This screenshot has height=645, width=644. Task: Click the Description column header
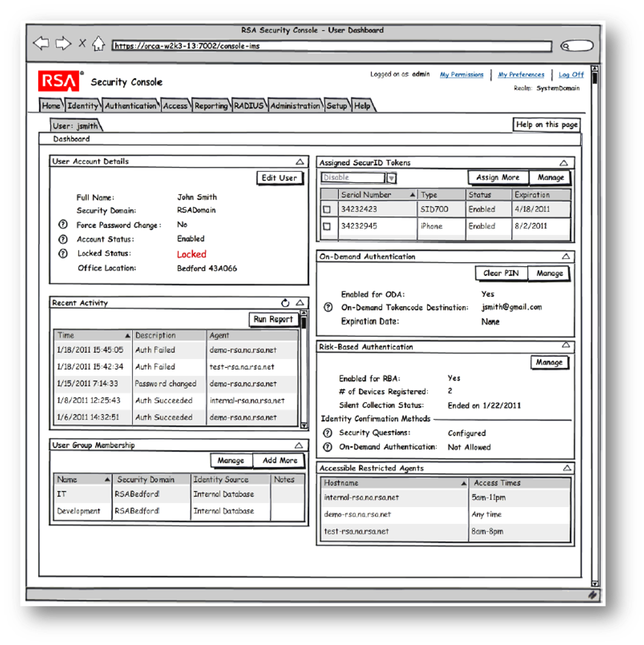point(169,335)
